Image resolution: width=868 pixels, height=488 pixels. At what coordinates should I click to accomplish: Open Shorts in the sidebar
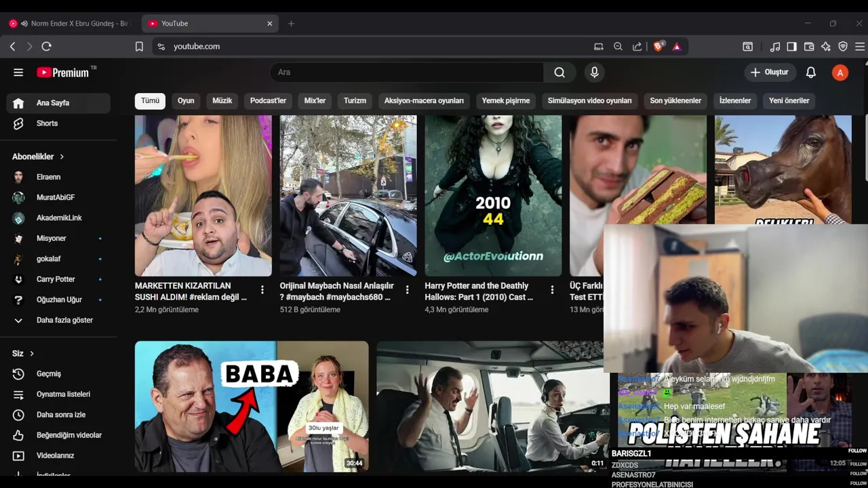(x=58, y=123)
